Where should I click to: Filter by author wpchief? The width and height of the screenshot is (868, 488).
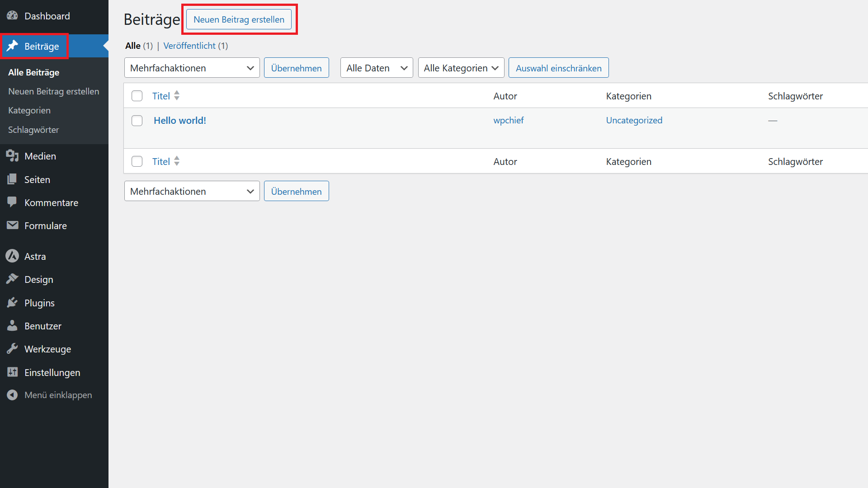point(509,120)
